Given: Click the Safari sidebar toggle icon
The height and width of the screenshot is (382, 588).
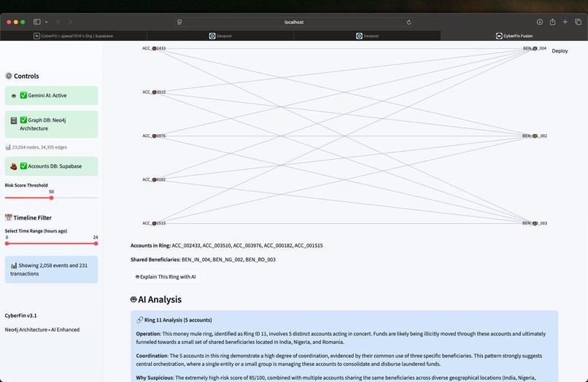Looking at the screenshot, I should [x=37, y=22].
